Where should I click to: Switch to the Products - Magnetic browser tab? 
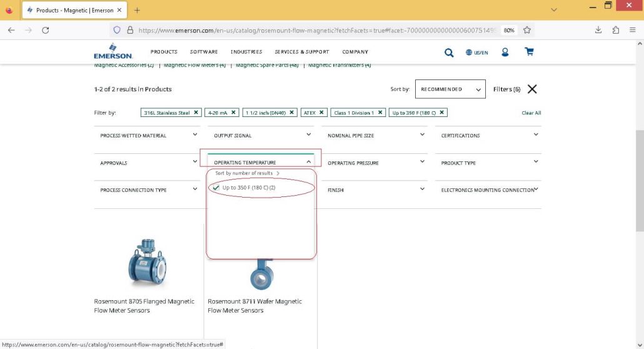(x=74, y=10)
